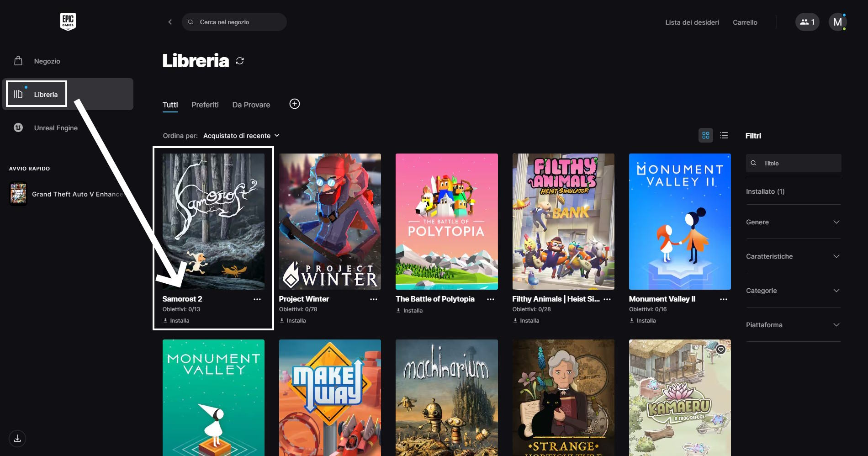Open the Project Winter cover thumbnail

click(330, 222)
